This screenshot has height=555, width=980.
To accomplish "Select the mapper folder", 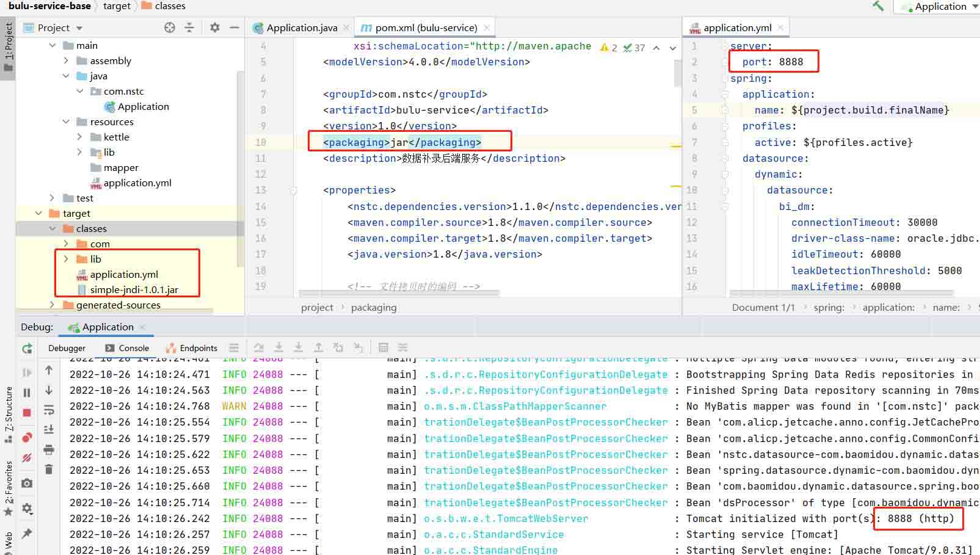I will (114, 167).
